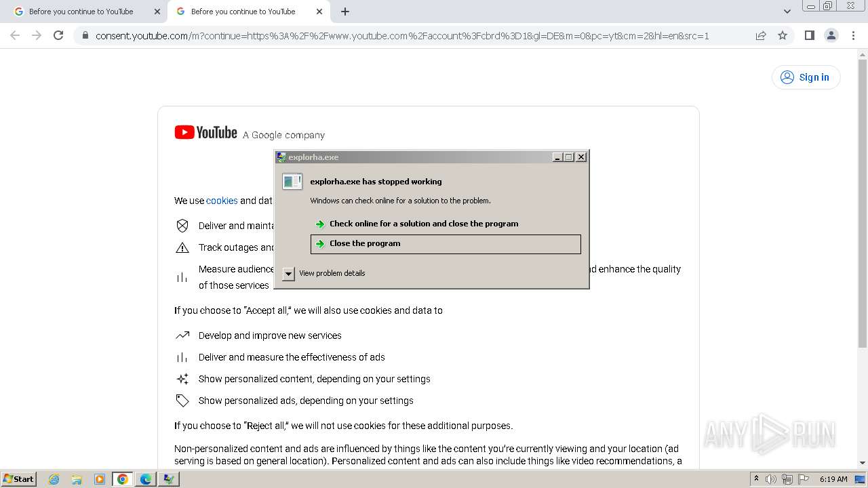The width and height of the screenshot is (868, 488).
Task: Click the address bar URL
Action: pyautogui.click(x=402, y=35)
